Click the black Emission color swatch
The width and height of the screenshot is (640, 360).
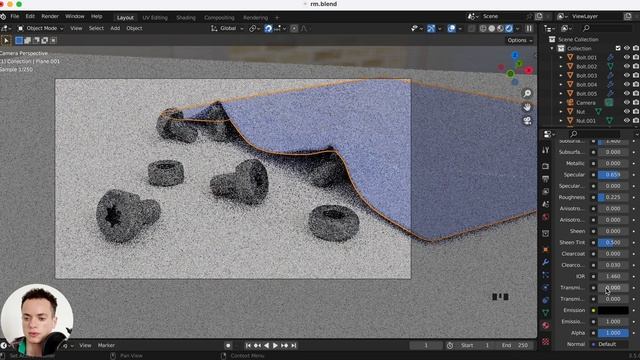(x=613, y=310)
